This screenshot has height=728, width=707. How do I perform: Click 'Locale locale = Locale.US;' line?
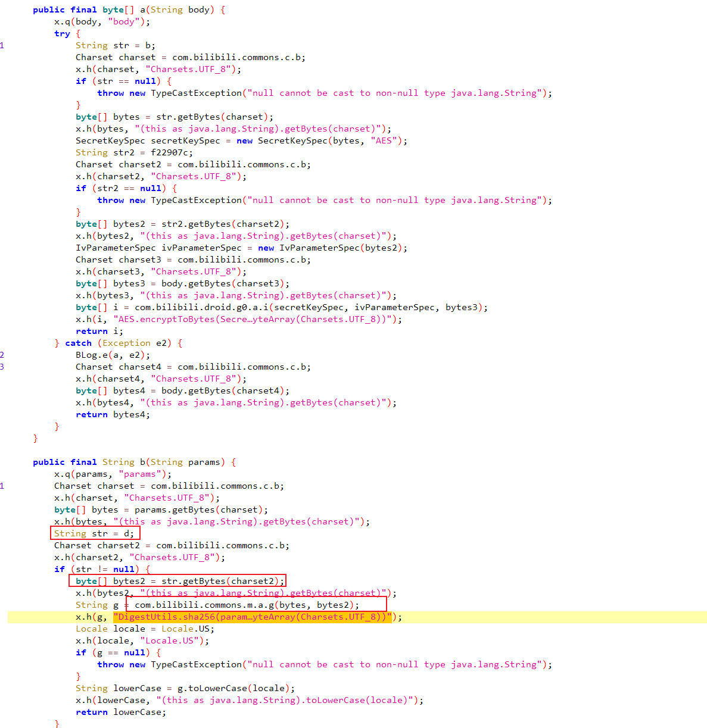click(145, 629)
